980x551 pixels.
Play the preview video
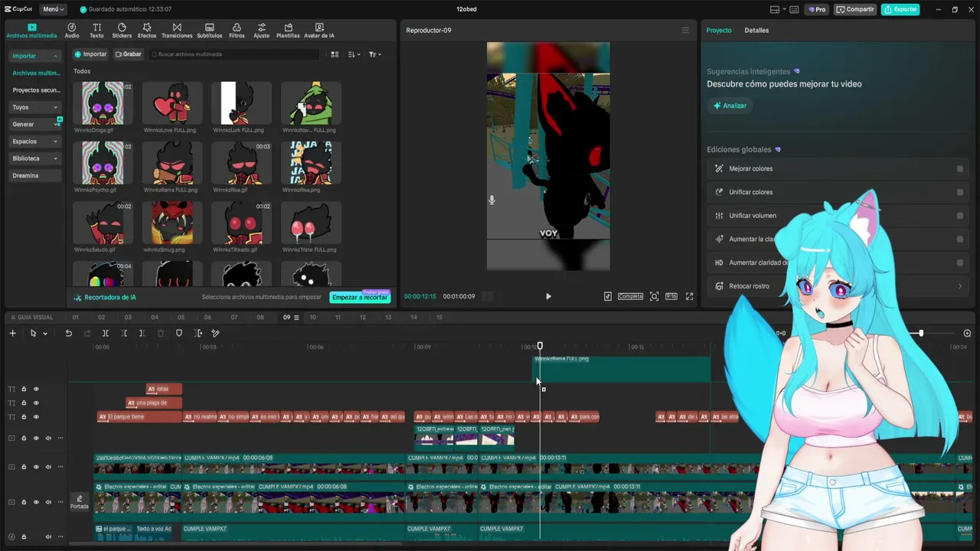(x=548, y=296)
